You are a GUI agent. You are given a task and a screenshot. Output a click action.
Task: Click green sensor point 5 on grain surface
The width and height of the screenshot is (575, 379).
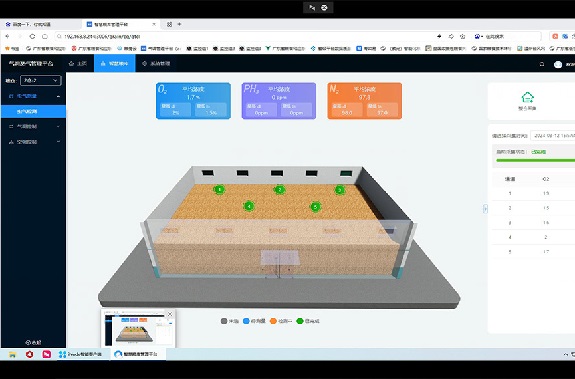[315, 207]
